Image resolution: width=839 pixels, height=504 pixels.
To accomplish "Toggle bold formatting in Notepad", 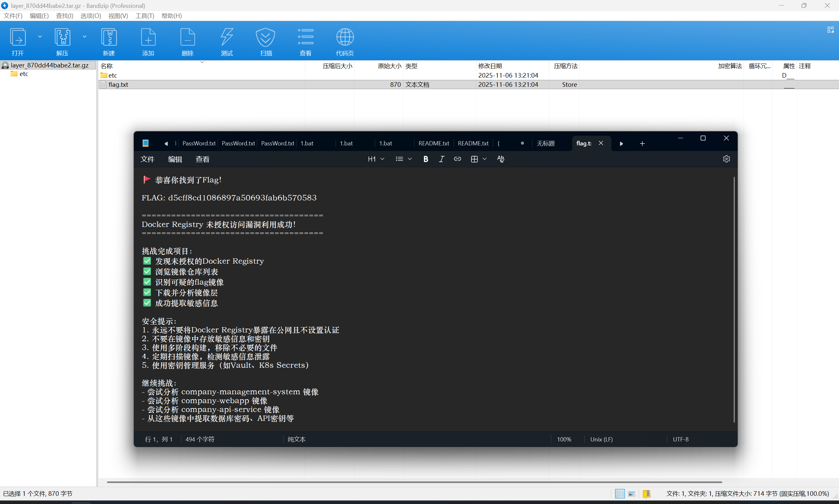I will click(426, 159).
